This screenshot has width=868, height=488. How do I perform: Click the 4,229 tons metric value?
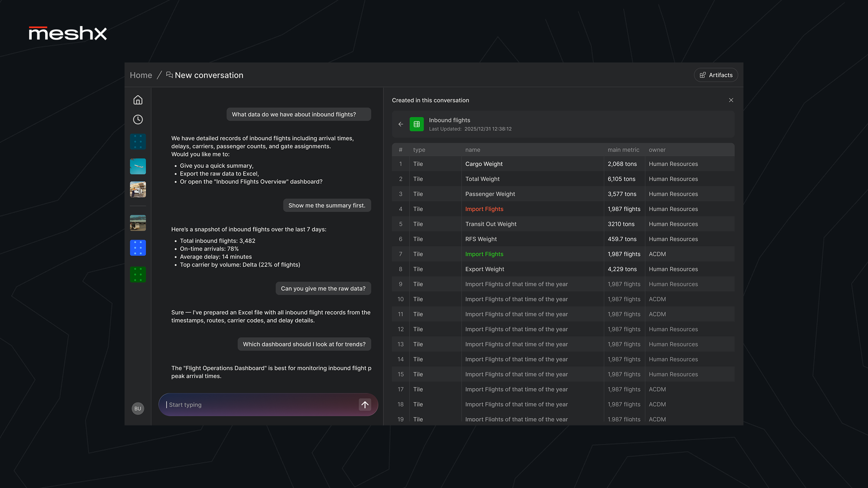[x=622, y=269]
